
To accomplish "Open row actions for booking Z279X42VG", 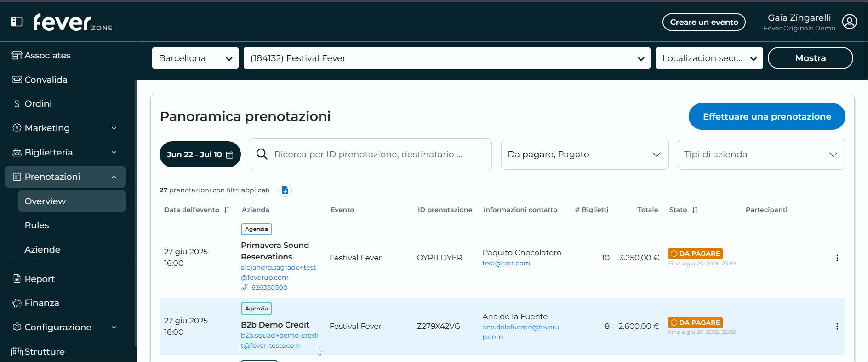I will point(837,327).
